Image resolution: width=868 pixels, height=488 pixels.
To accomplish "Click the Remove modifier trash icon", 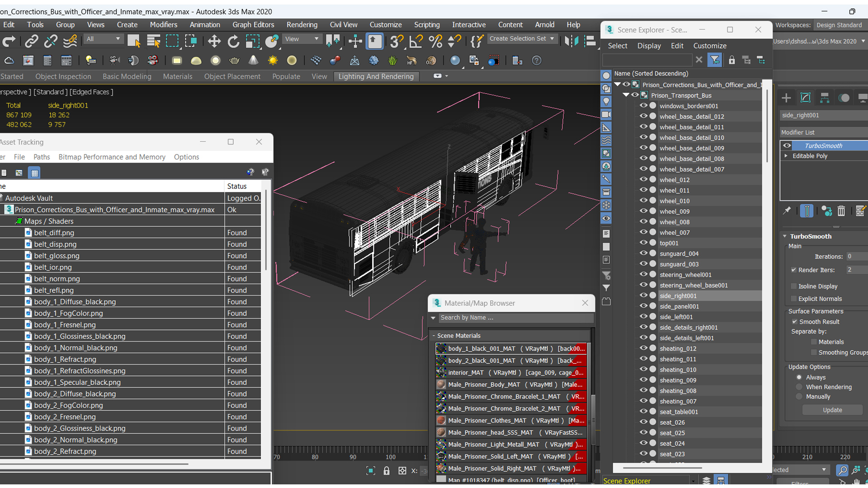I will click(x=841, y=211).
